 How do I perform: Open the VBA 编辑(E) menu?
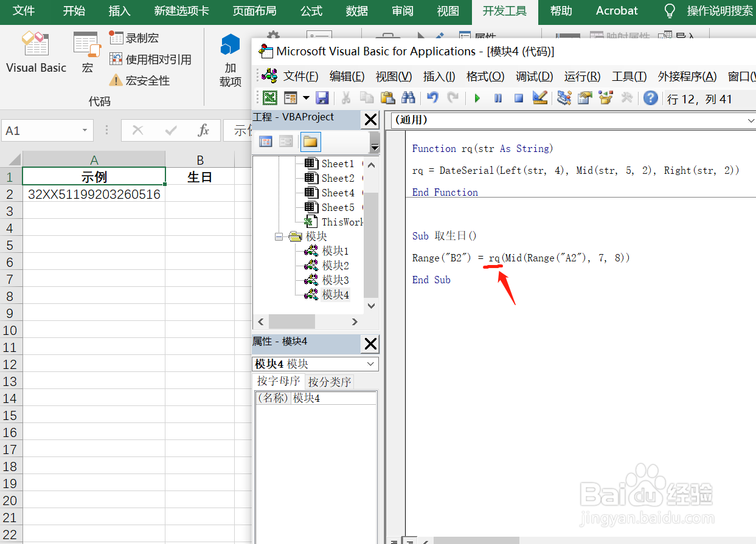(347, 77)
